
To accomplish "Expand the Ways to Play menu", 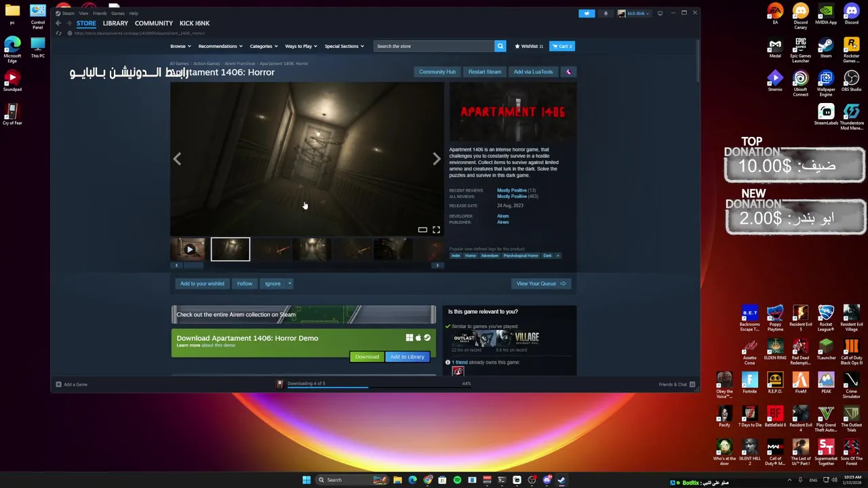I will point(301,46).
